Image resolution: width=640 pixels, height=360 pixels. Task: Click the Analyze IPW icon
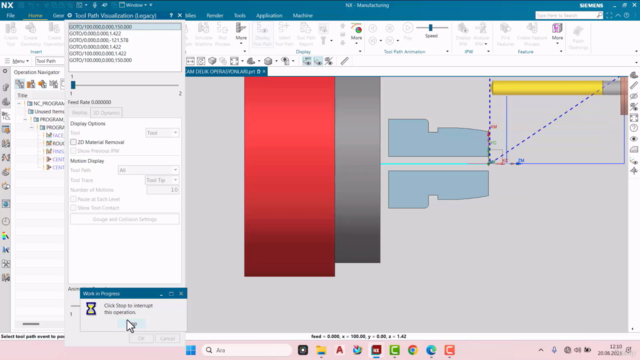click(481, 34)
